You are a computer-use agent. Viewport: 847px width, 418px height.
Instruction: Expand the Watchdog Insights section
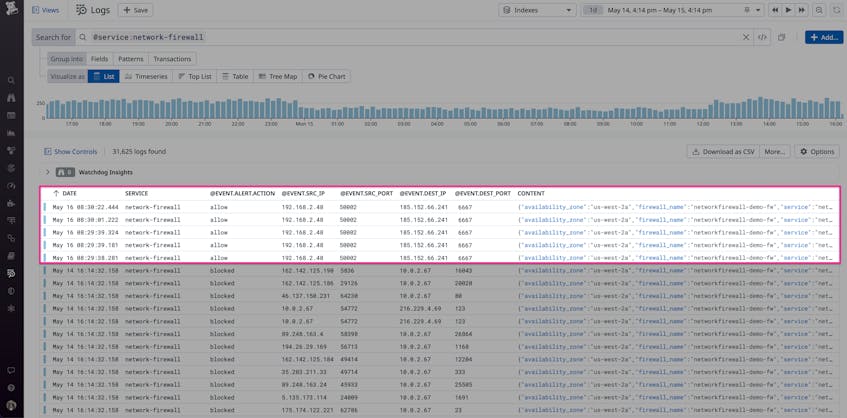click(48, 172)
